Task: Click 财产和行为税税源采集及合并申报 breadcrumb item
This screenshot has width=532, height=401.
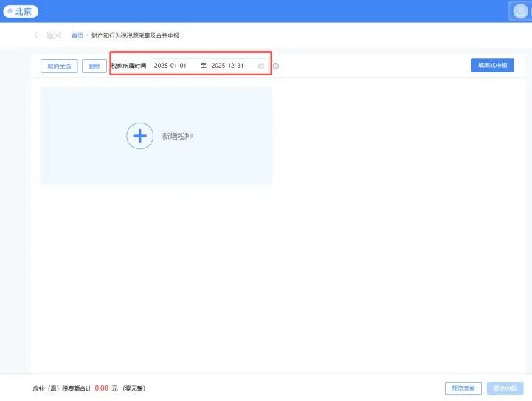Action: pos(136,35)
